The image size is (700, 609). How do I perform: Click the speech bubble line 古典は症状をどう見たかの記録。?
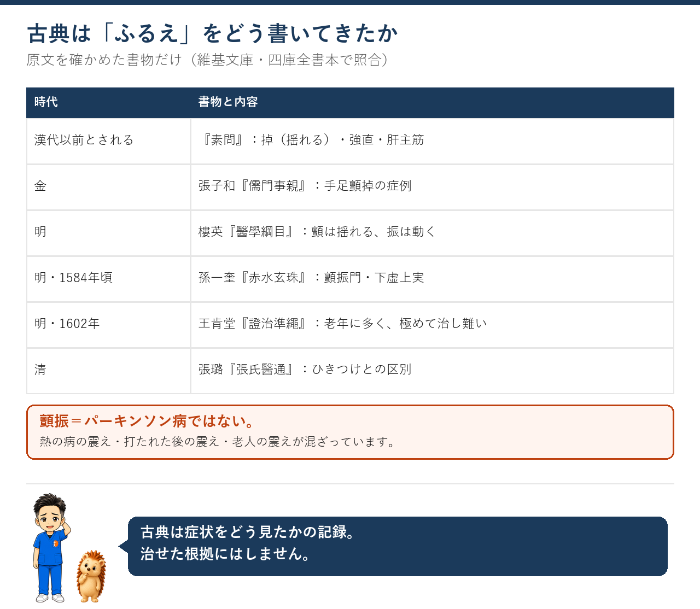(x=249, y=532)
